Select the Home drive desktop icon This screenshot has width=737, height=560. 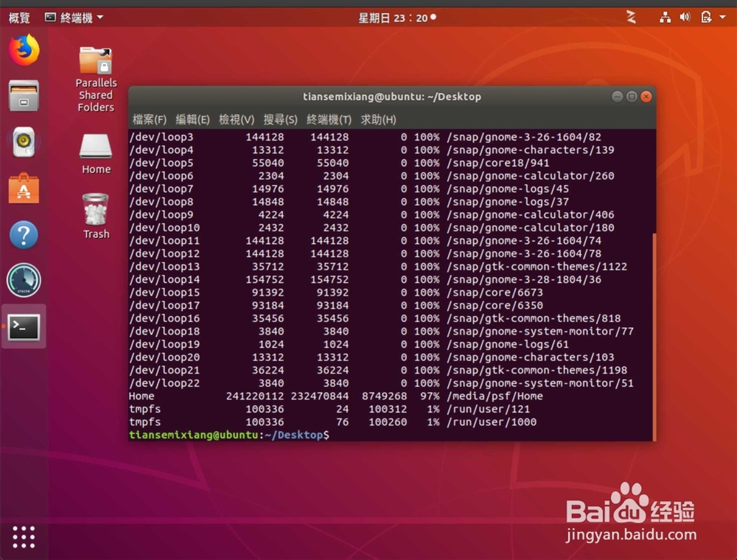[96, 154]
